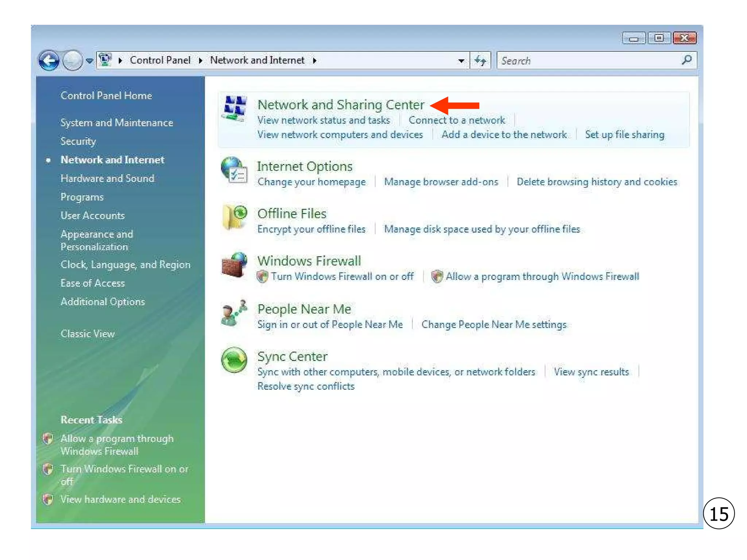The height and width of the screenshot is (560, 747).
Task: Expand the arrow after Network and Internet breadcrumb
Action: [314, 61]
